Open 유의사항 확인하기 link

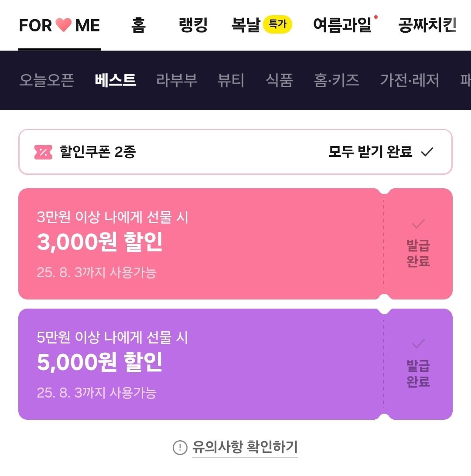pos(245,448)
